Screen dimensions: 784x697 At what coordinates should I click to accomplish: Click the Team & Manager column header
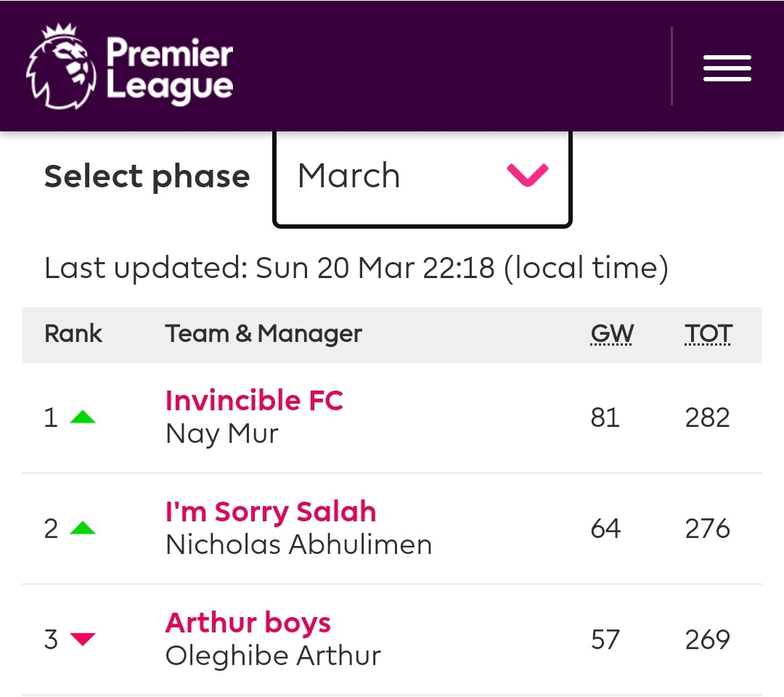[264, 334]
